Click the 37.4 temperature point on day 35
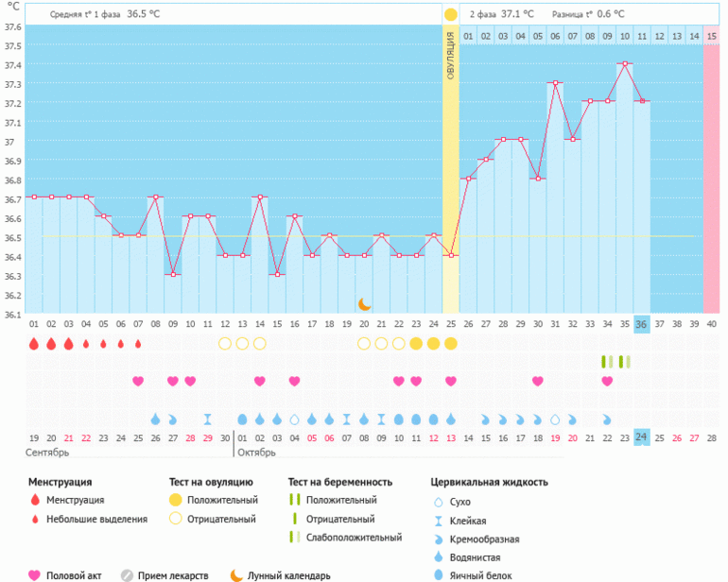This screenshot has width=728, height=582. point(624,64)
